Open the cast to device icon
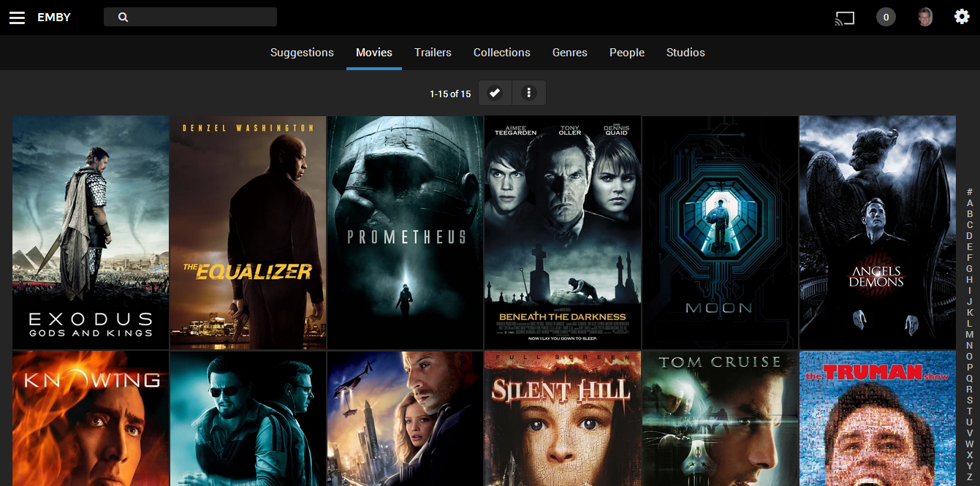Image resolution: width=980 pixels, height=486 pixels. 845,18
